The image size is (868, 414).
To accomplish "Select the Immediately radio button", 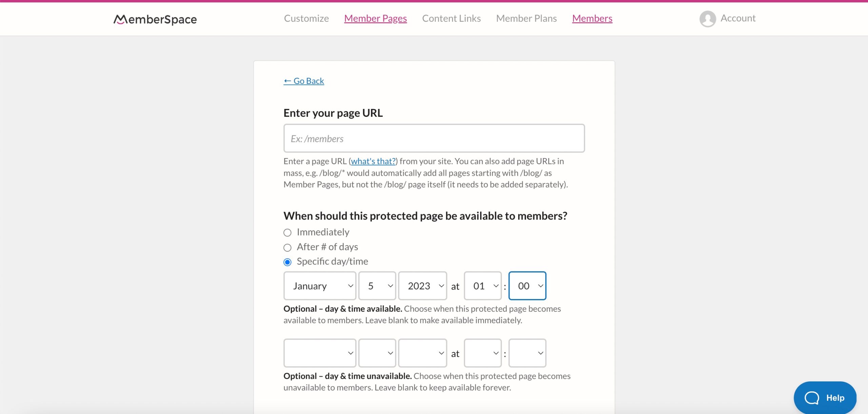I will [x=287, y=232].
